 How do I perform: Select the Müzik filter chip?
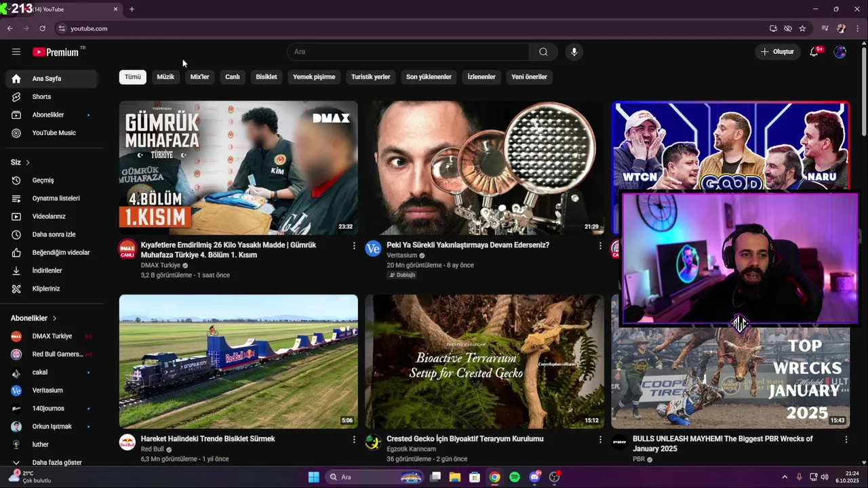point(165,77)
